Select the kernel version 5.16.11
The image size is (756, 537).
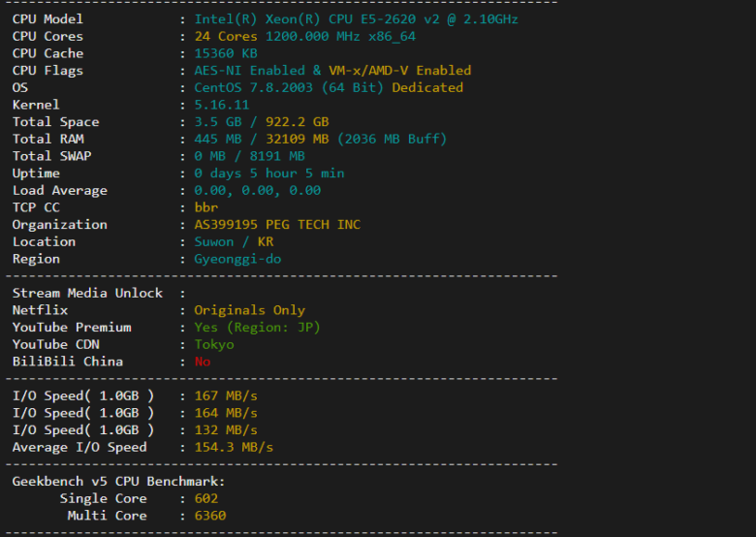tap(222, 105)
